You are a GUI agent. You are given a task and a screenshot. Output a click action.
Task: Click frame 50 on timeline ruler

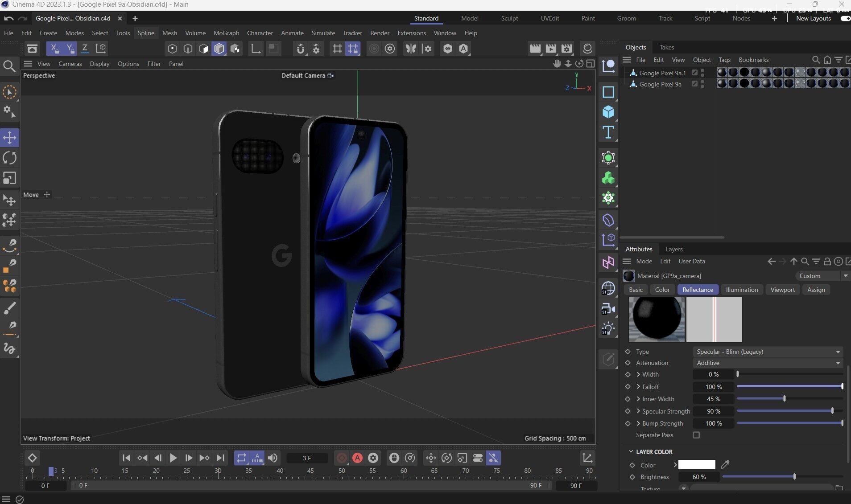(x=342, y=471)
